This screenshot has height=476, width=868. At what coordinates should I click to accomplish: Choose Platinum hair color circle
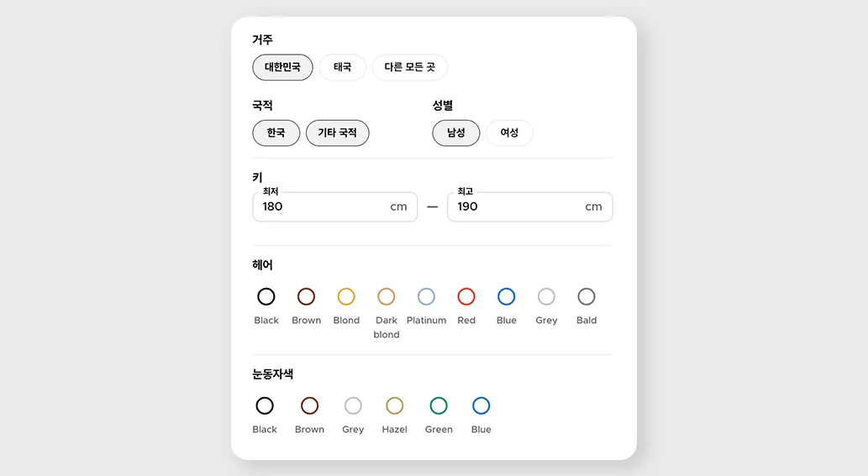[426, 296]
